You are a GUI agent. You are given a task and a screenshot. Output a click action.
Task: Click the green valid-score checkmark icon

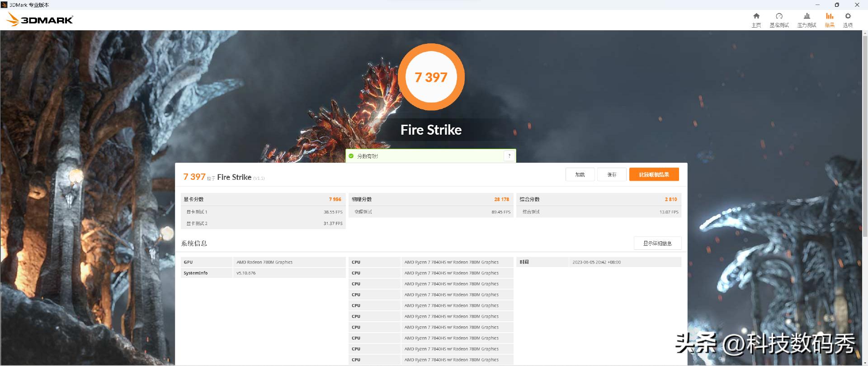pyautogui.click(x=351, y=156)
